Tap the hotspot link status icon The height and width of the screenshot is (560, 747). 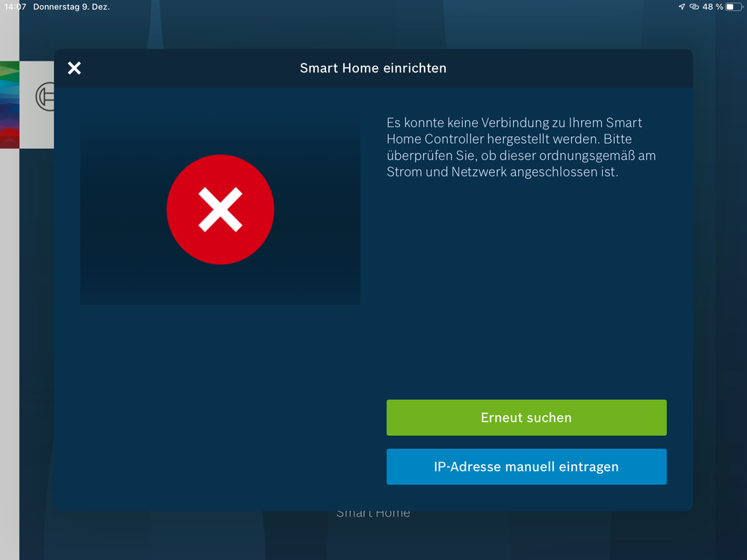click(x=694, y=7)
